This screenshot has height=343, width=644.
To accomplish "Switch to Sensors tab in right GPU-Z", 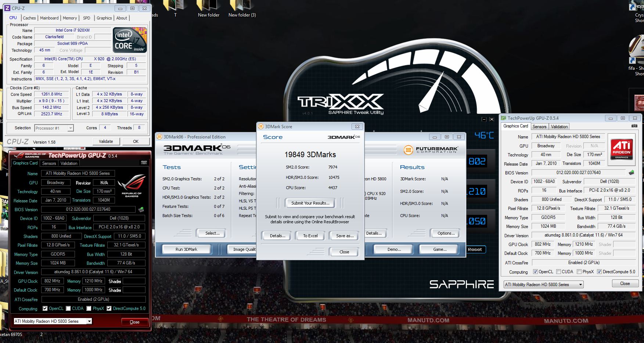I will coord(539,127).
